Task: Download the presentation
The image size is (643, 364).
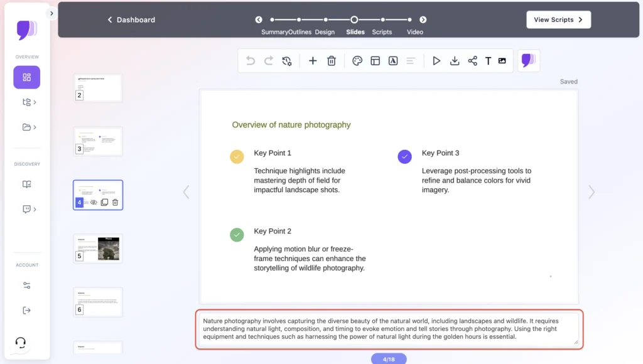Action: (x=455, y=61)
